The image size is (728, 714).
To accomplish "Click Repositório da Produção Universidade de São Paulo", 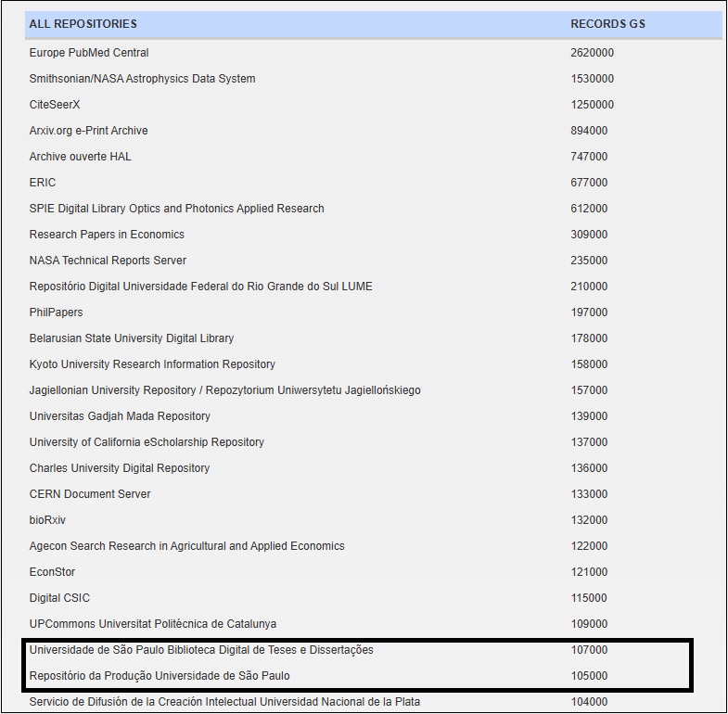I will click(160, 676).
